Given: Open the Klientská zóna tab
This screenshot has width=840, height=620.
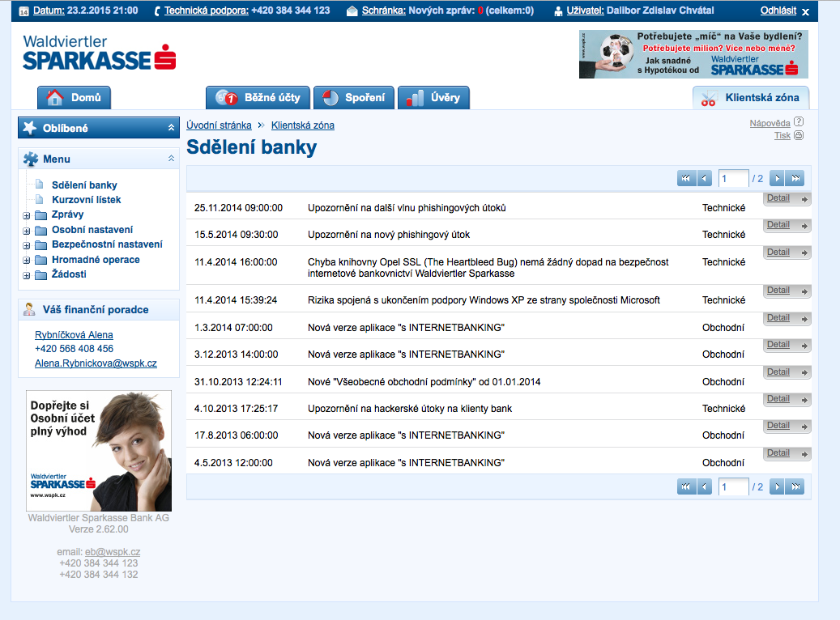Looking at the screenshot, I should coord(751,98).
